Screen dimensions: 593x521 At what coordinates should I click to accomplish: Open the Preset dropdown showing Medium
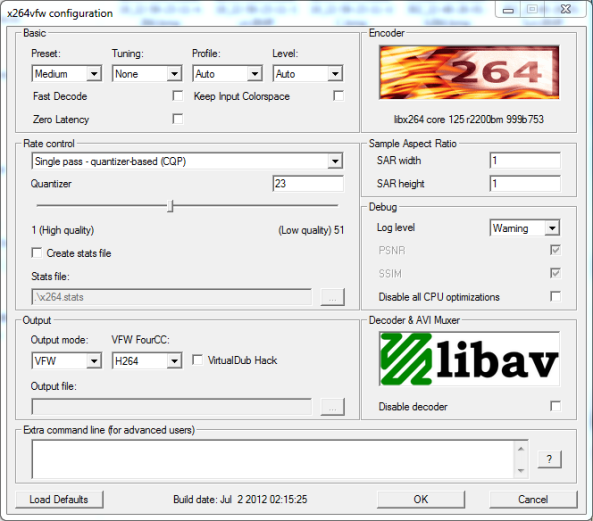coord(67,74)
